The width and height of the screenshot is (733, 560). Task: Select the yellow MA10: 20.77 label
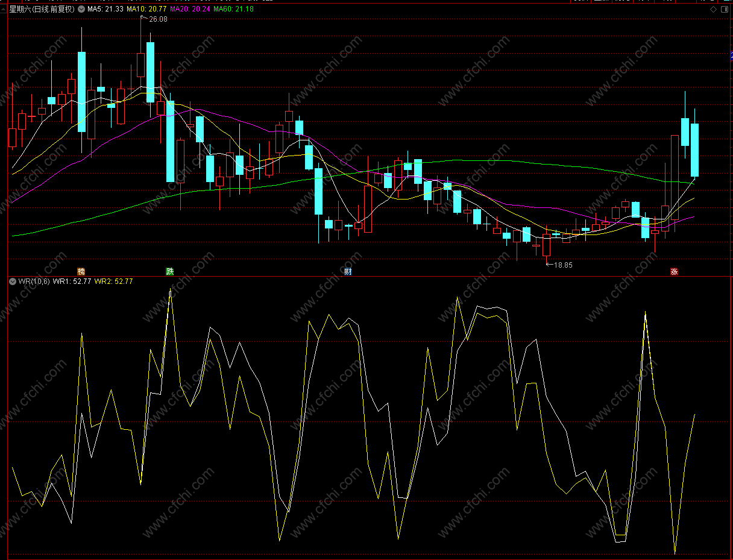(147, 10)
